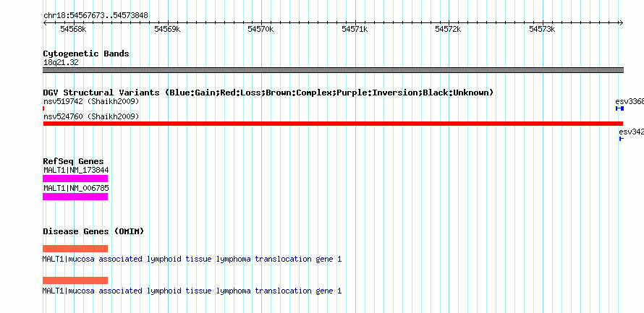Open the MALT1|NM_173844 transcript label
644x313 pixels.
coord(76,171)
